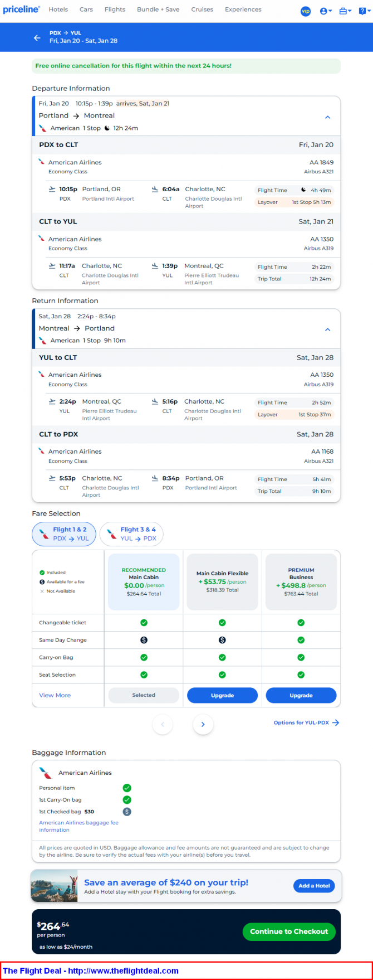Collapse the Return Information flight details
This screenshot has width=373, height=980.
327,329
